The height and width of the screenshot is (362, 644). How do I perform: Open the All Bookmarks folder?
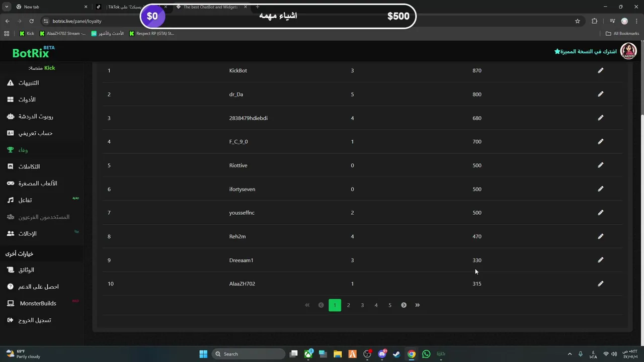point(622,34)
